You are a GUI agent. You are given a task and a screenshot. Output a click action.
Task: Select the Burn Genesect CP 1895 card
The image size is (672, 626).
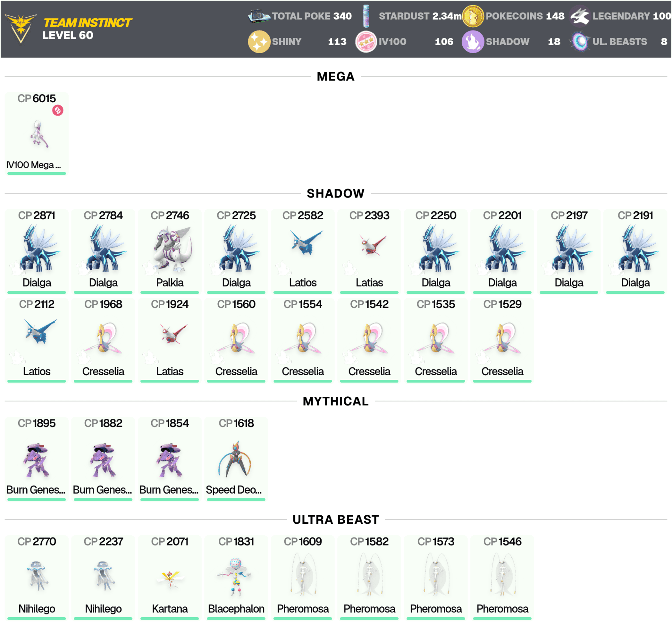tap(36, 459)
